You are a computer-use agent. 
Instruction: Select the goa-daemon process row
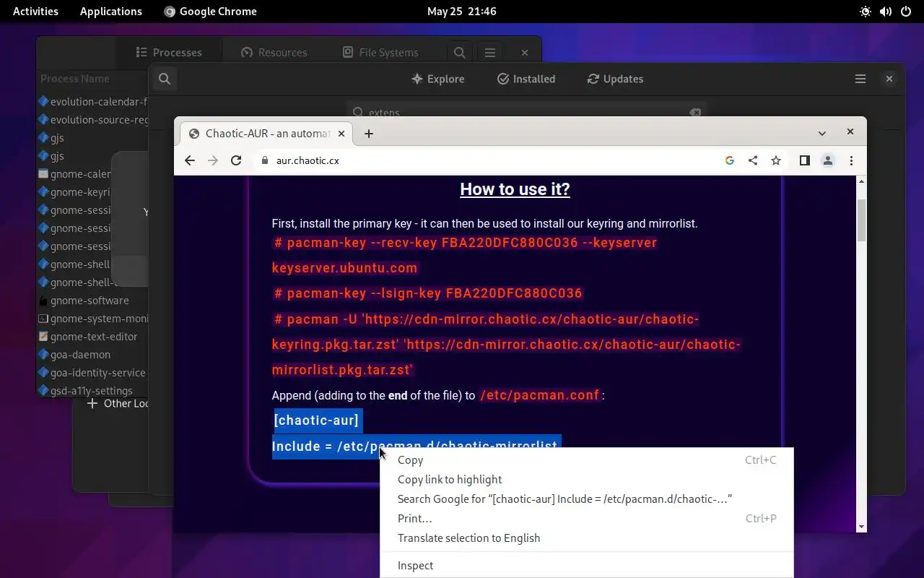[x=92, y=355]
